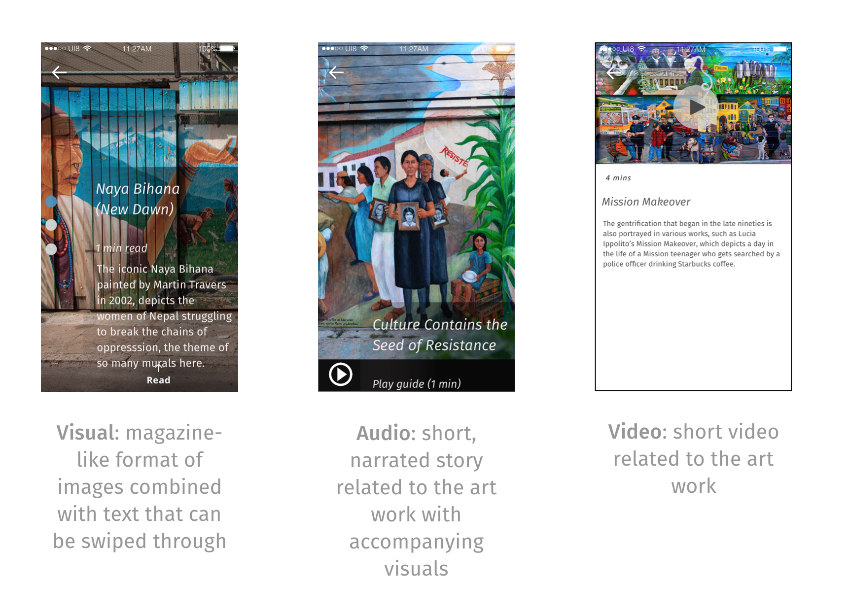Open Naya Bihana (New Dawn) title
The image size is (850, 616).
pyautogui.click(x=138, y=199)
